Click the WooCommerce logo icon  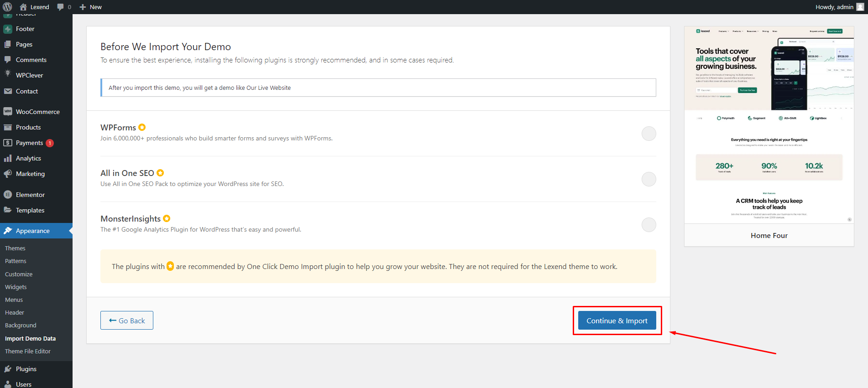coord(8,112)
